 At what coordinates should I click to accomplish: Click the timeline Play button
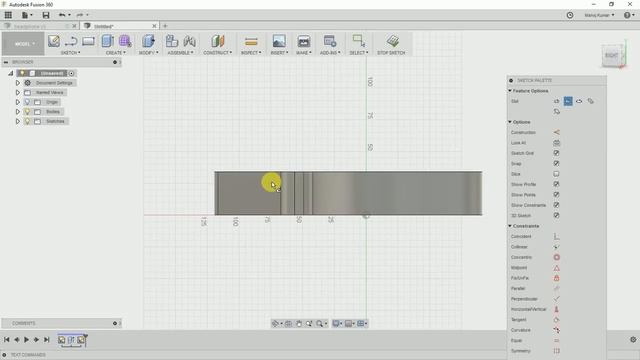(27, 340)
